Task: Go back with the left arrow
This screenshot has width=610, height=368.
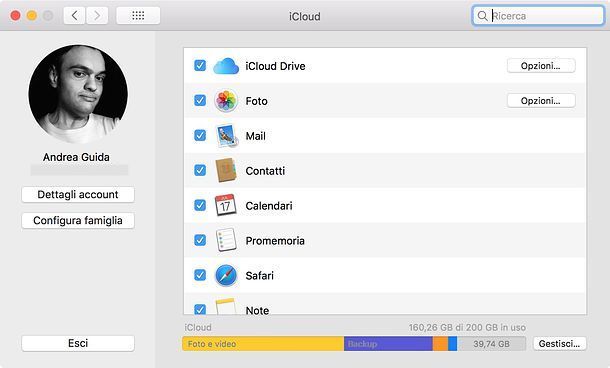Action: 74,16
